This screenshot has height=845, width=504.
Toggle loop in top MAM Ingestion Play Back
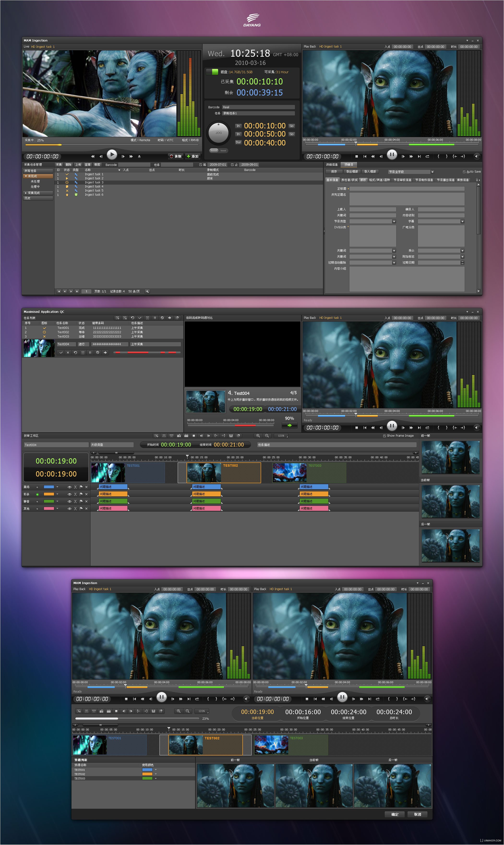(x=427, y=157)
